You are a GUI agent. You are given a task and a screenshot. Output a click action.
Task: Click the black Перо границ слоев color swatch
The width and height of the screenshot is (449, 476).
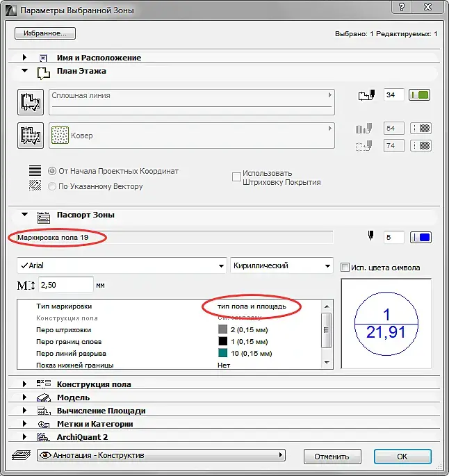[x=222, y=341]
